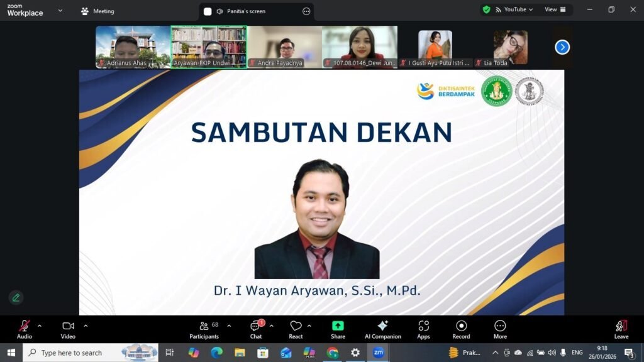Image resolution: width=644 pixels, height=362 pixels.
Task: Click the green encryption shield icon
Action: 486,9
